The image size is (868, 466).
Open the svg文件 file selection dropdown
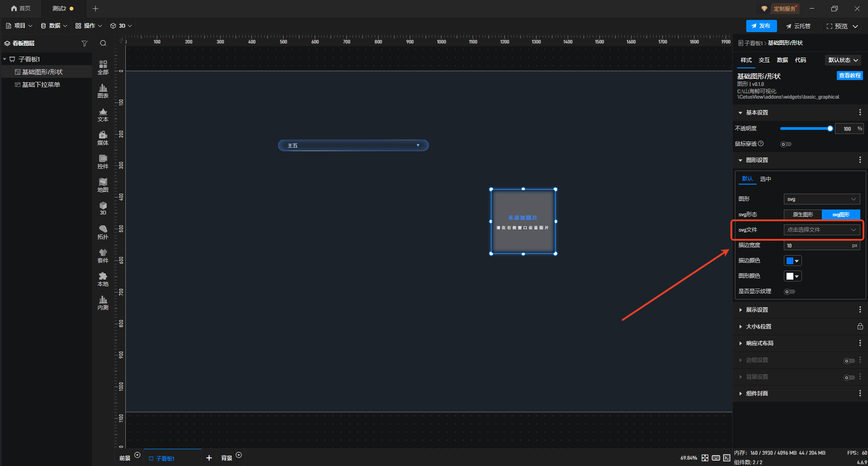[821, 230]
